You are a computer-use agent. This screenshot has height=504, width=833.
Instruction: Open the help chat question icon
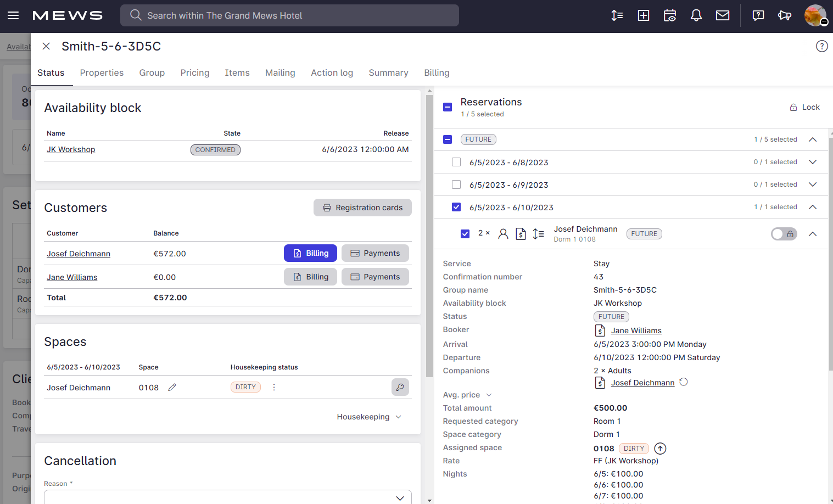pos(758,15)
